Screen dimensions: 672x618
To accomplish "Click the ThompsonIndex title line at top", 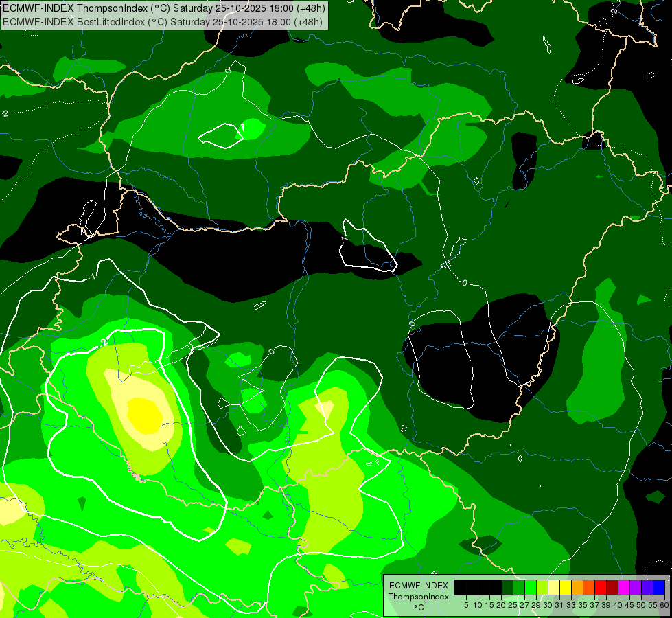I will point(164,8).
